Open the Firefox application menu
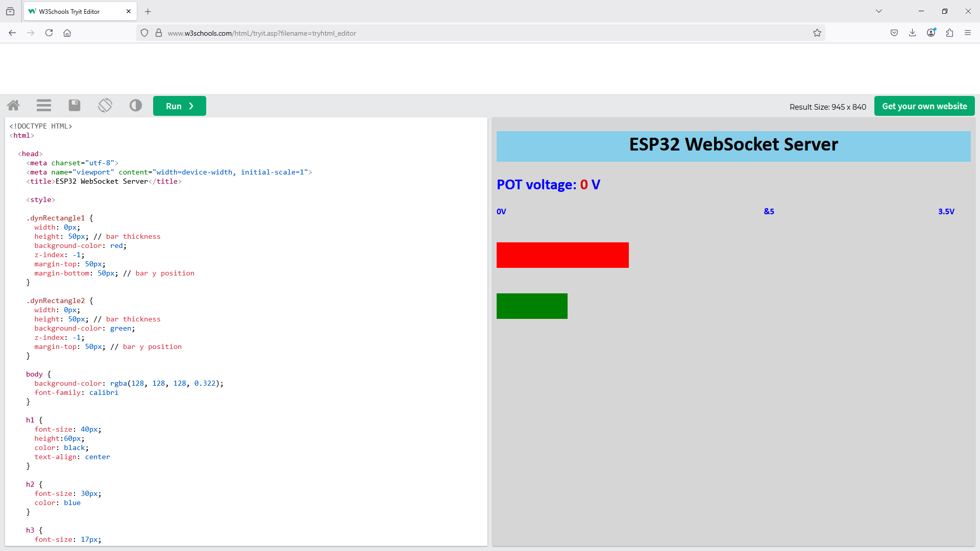Screen dimensions: 980x551 [x=968, y=33]
